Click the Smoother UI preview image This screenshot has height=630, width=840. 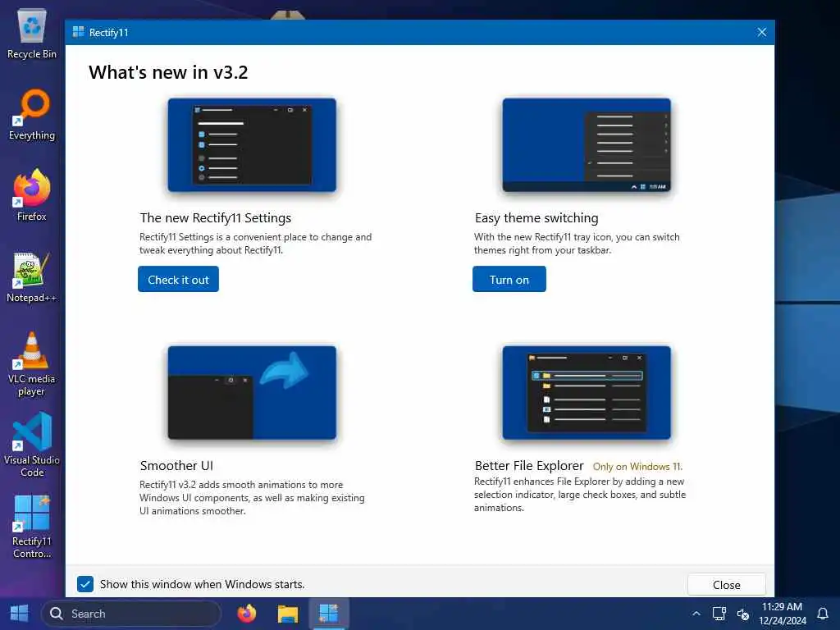click(252, 393)
